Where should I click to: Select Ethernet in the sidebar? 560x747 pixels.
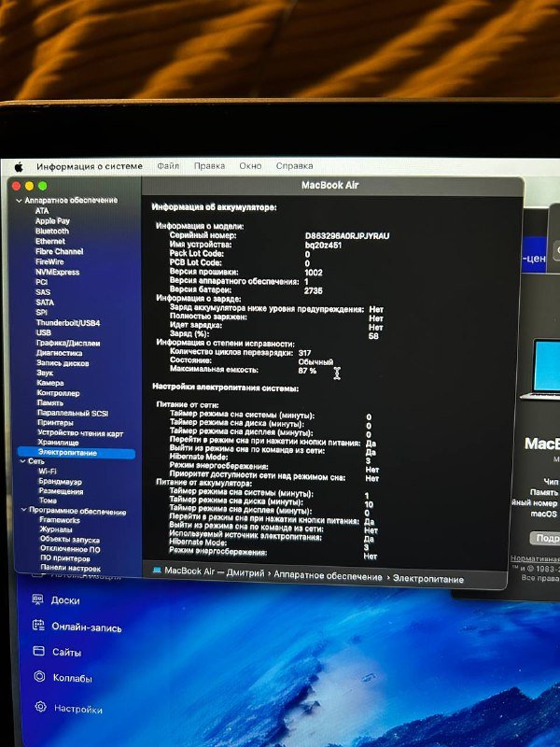pyautogui.click(x=50, y=241)
